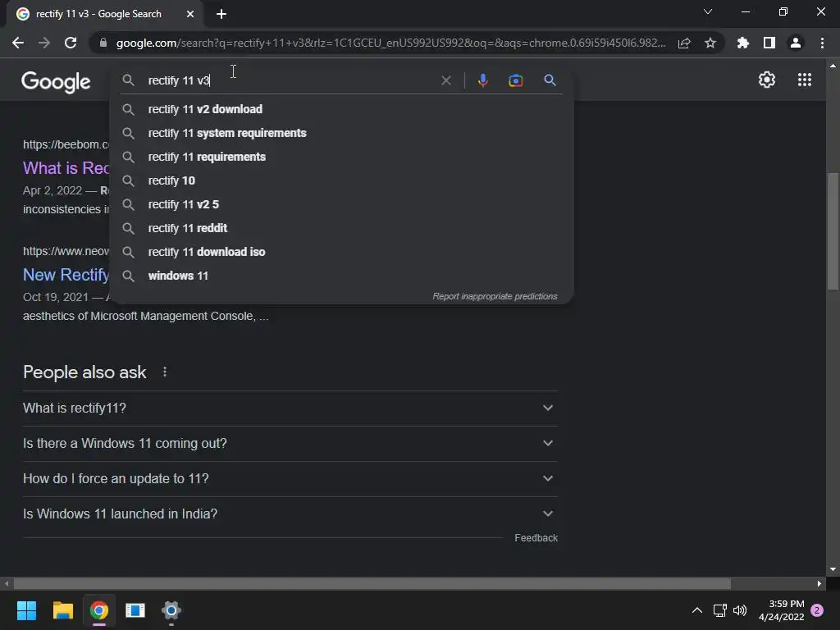The width and height of the screenshot is (840, 630).
Task: Open Google quick settings gear
Action: (x=767, y=80)
